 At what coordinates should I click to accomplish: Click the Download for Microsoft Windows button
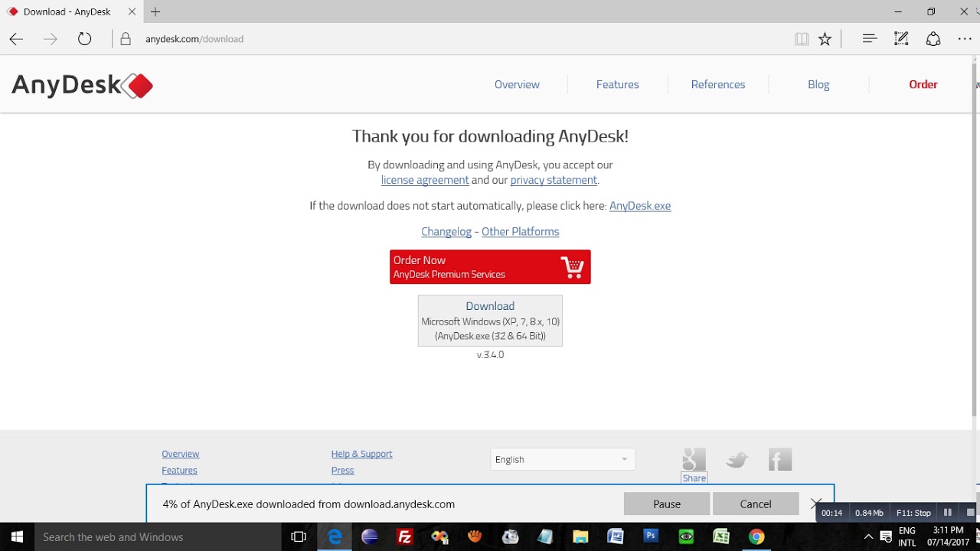point(490,321)
